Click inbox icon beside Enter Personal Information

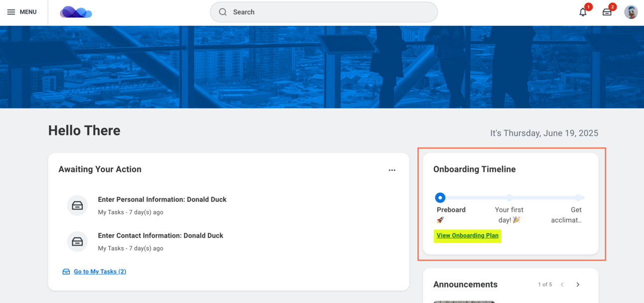(77, 205)
